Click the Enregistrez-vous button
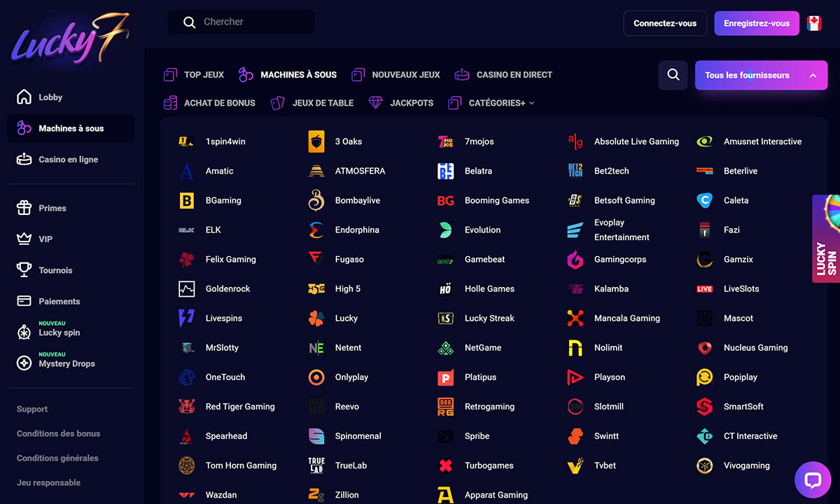 [756, 23]
